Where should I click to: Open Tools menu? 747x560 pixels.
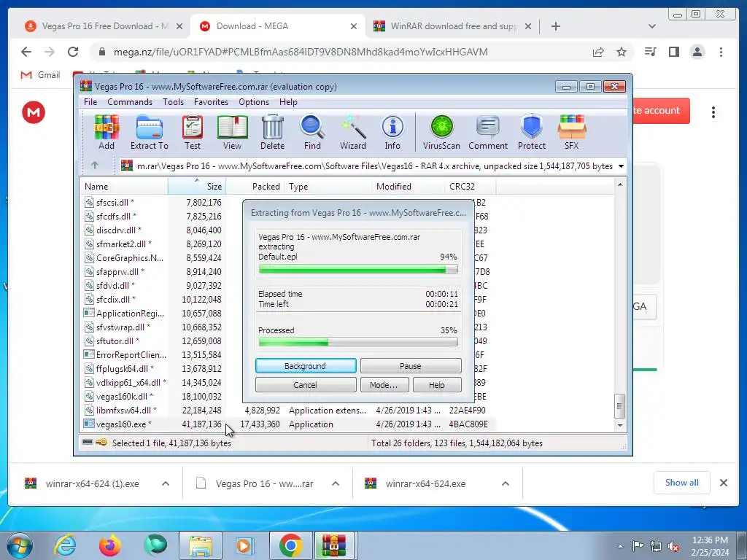click(173, 102)
